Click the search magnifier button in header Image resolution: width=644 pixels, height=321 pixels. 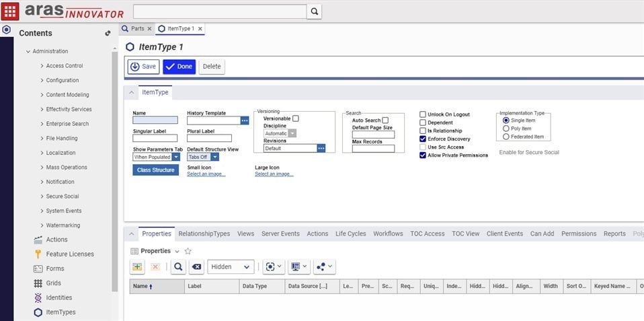coord(314,11)
